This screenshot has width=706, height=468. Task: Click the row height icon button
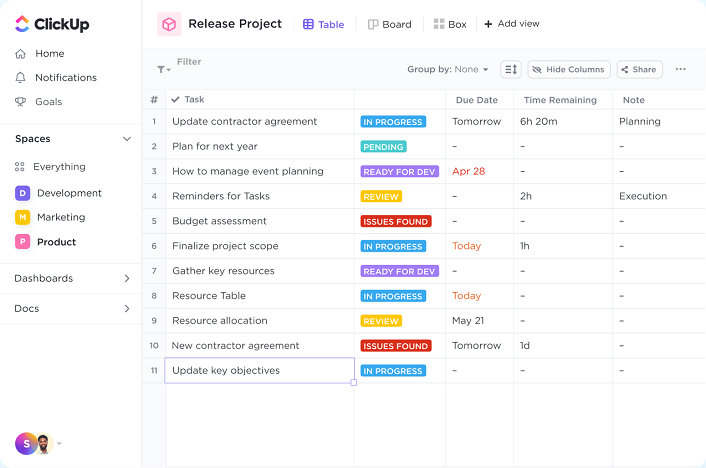[x=511, y=69]
